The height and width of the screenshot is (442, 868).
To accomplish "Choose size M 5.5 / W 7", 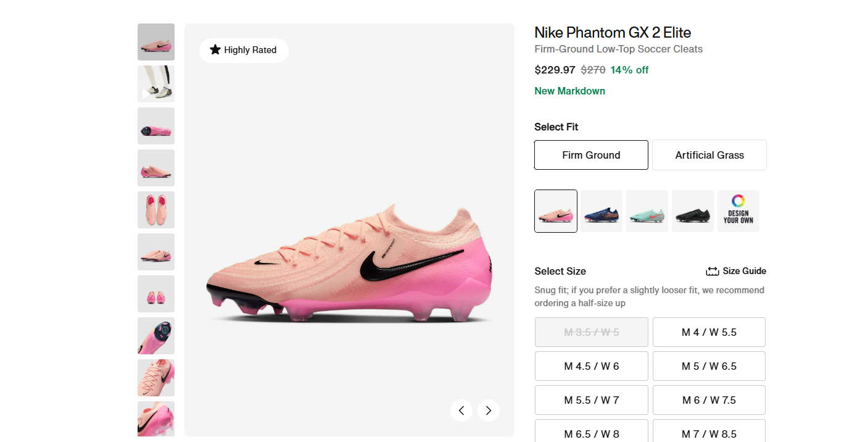I will click(x=590, y=400).
